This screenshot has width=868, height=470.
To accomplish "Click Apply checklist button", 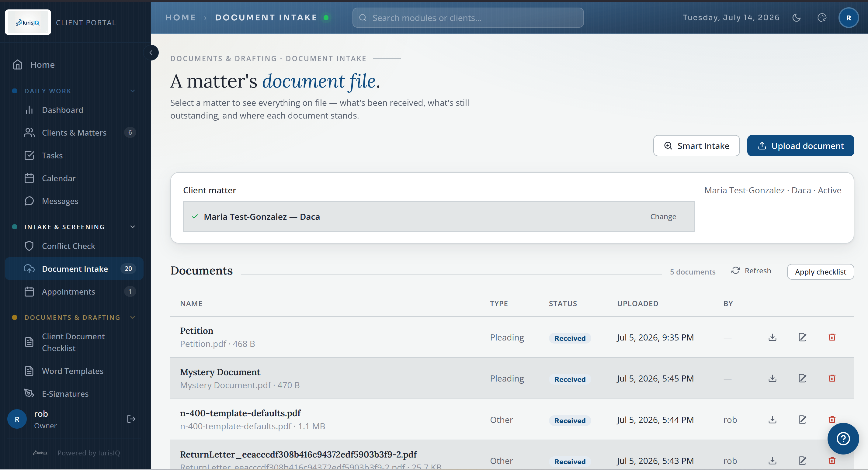I will pos(820,271).
